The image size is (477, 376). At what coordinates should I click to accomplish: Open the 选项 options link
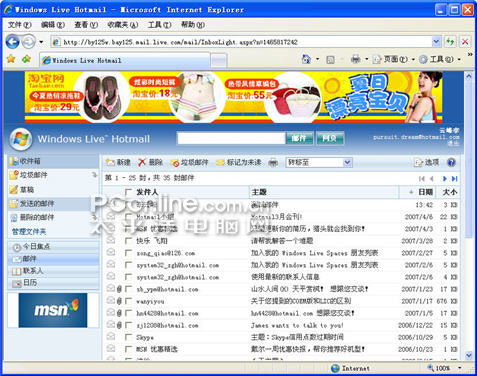(427, 162)
